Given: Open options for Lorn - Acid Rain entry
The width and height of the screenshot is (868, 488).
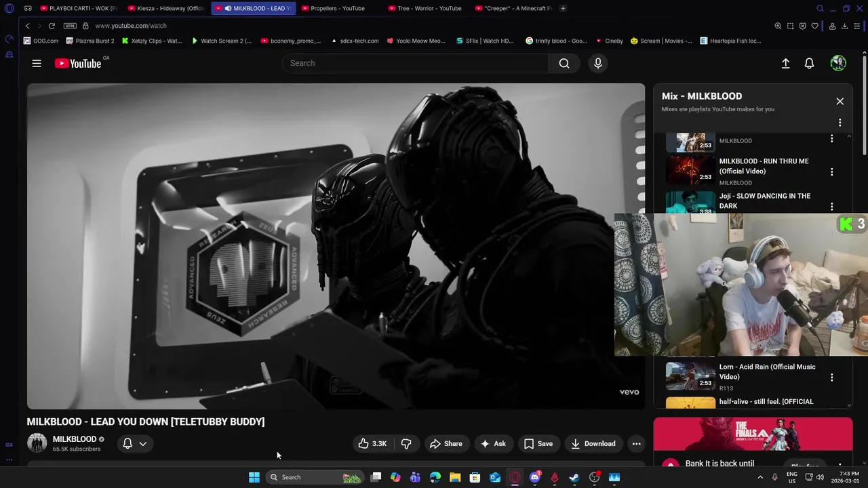Looking at the screenshot, I should 831,377.
